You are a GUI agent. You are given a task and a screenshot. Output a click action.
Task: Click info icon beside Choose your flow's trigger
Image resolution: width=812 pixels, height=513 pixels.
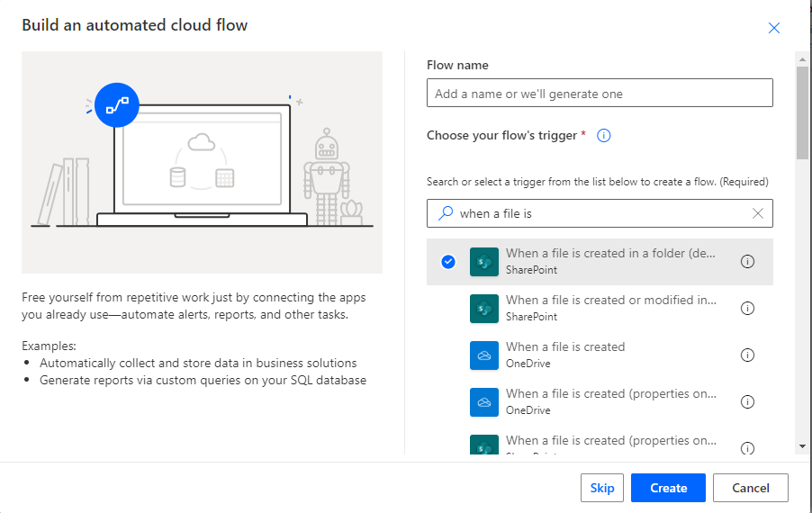604,136
